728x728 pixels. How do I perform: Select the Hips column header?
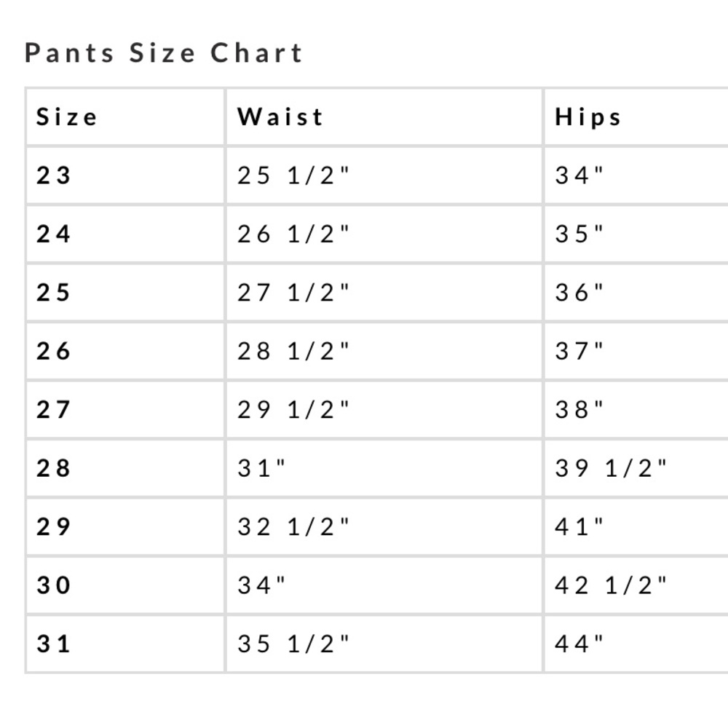tap(587, 117)
